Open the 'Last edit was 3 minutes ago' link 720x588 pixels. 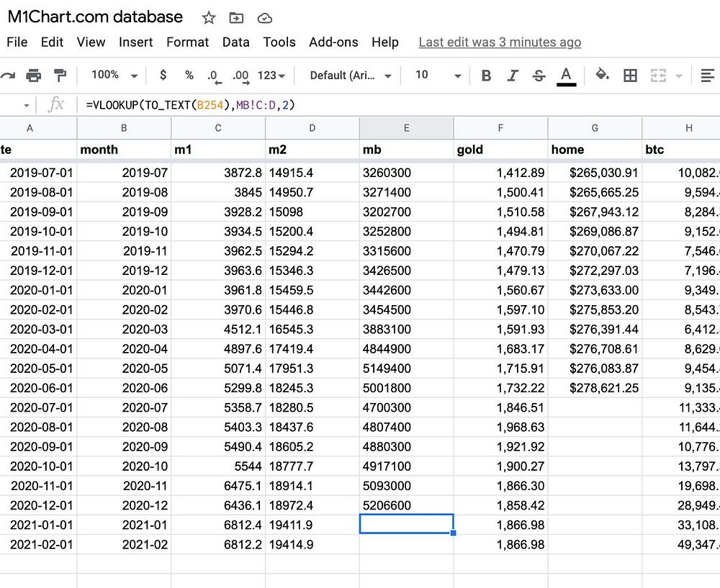[500, 42]
